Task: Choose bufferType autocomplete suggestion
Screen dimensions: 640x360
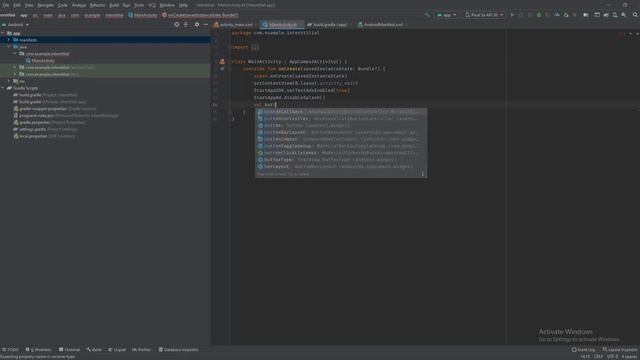Action: [x=341, y=160]
